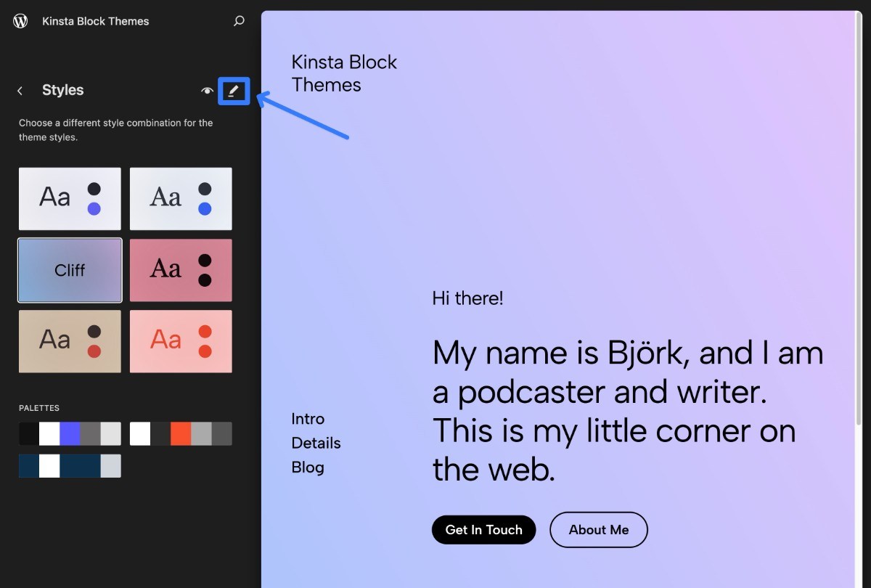Click the Details navigation link
The height and width of the screenshot is (588, 871).
tap(316, 443)
